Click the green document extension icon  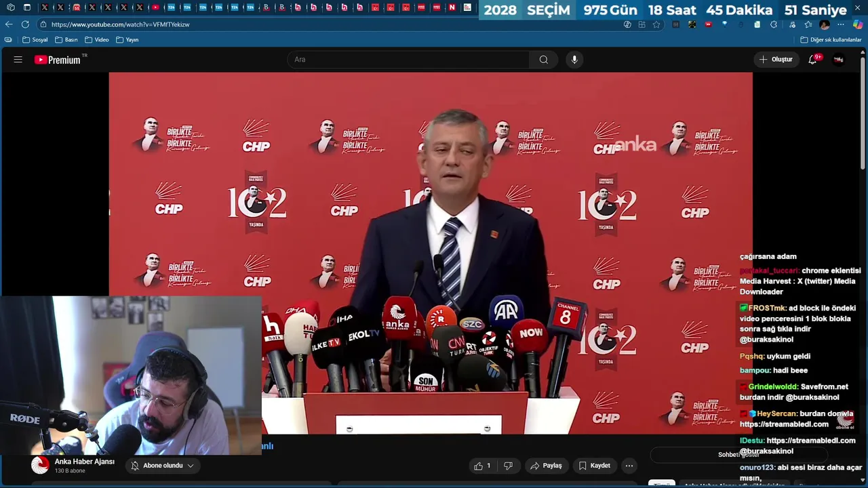pyautogui.click(x=757, y=24)
